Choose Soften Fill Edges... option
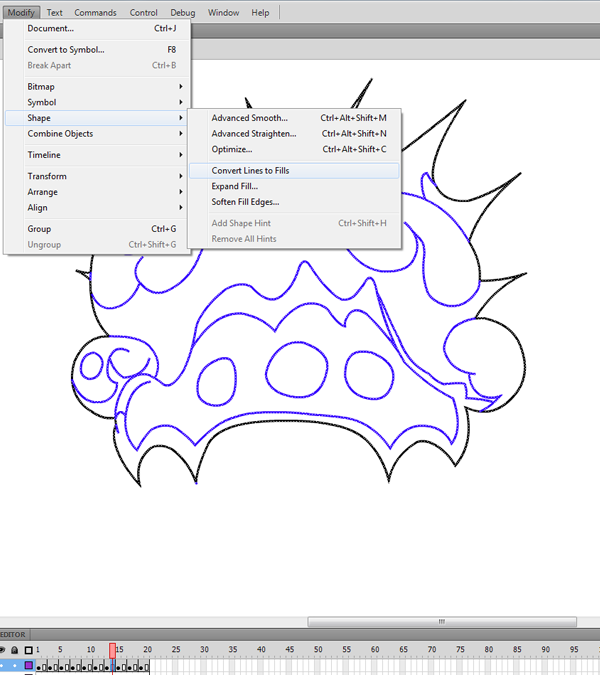600x675 pixels. (294, 202)
